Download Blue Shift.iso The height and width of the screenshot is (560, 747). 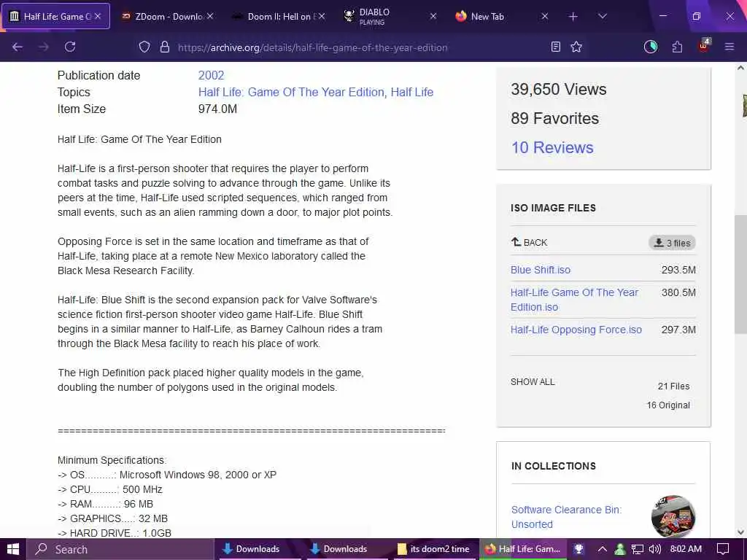(541, 270)
